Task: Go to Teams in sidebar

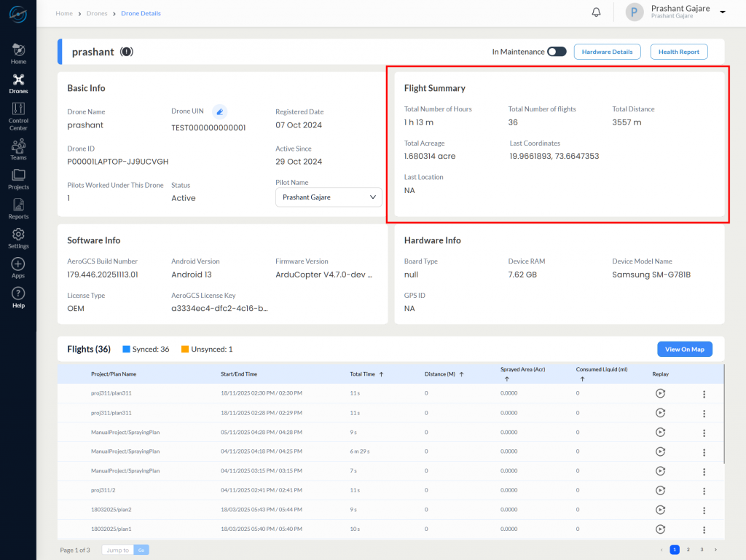Action: point(18,149)
